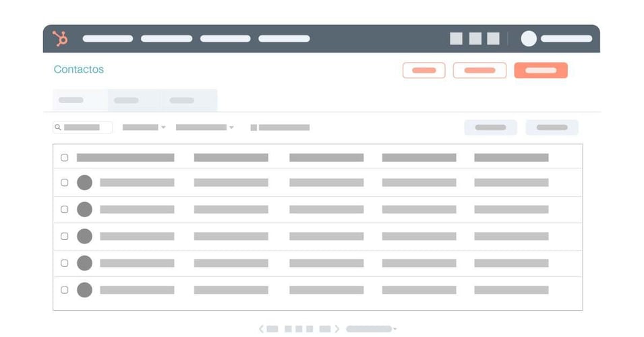Click third square icon in top bar
The width and height of the screenshot is (644, 337).
pyautogui.click(x=494, y=39)
